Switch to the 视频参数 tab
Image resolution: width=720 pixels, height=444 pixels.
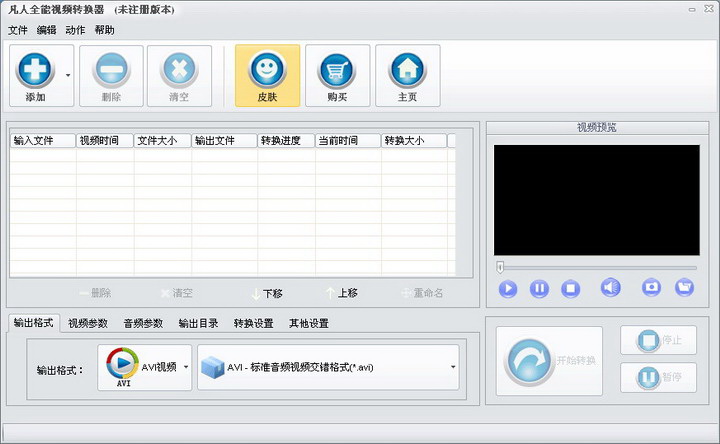pos(88,323)
